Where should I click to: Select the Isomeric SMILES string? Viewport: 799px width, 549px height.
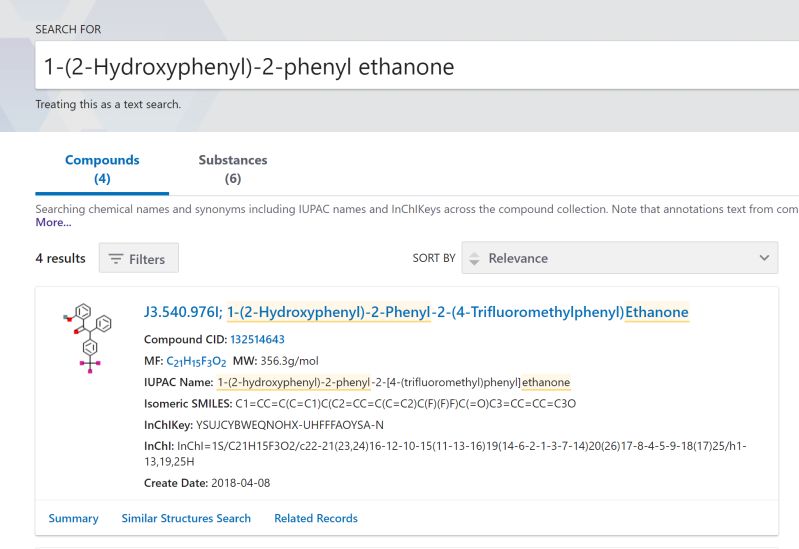405,404
